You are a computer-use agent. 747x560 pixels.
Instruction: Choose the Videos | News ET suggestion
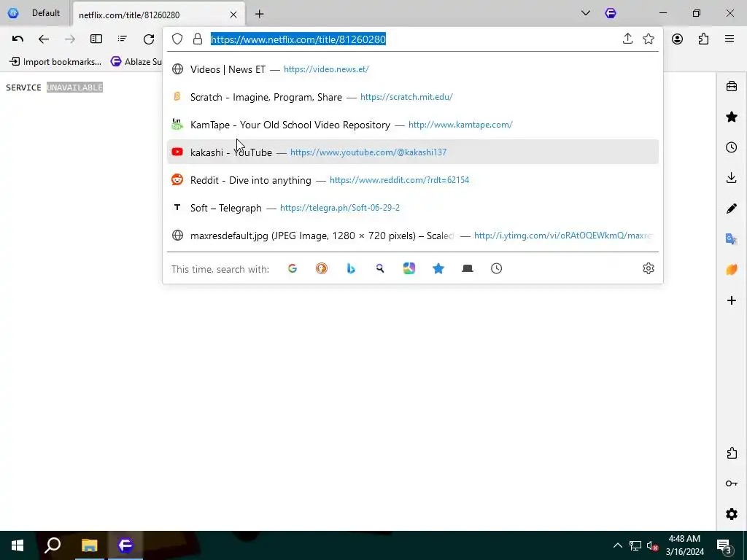[x=413, y=69]
